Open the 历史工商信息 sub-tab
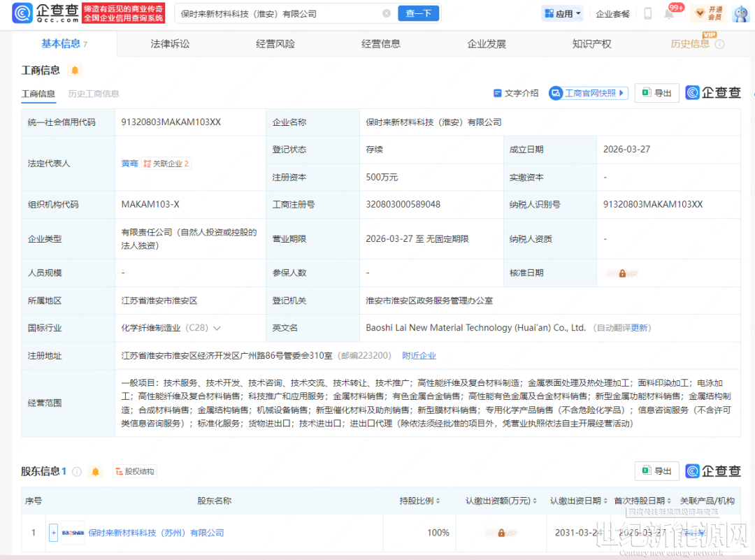The width and height of the screenshot is (755, 560). [94, 94]
